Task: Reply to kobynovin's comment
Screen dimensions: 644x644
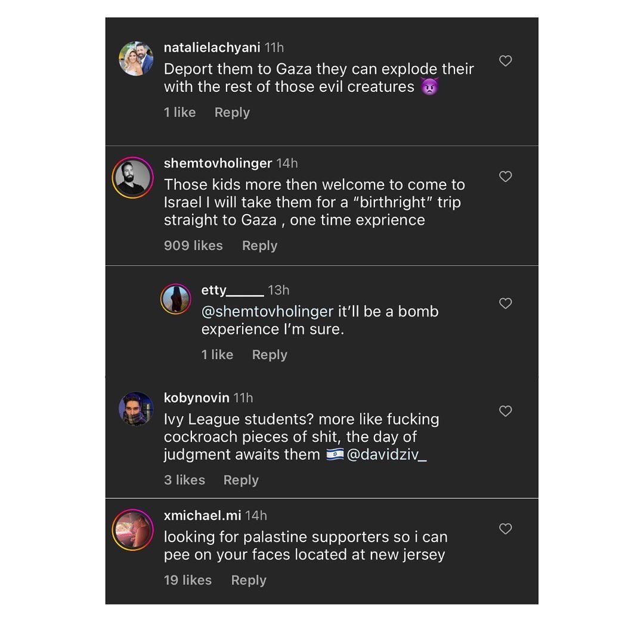Action: click(x=241, y=480)
